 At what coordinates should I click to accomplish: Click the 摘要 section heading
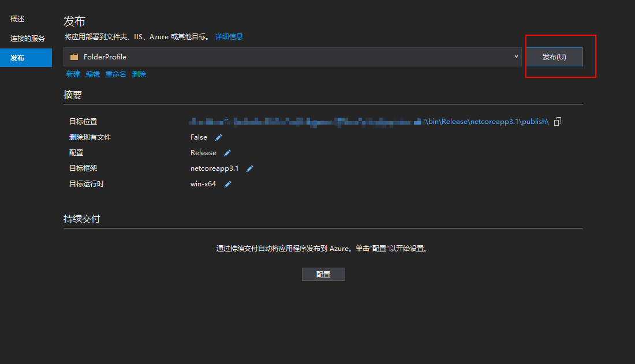(73, 95)
